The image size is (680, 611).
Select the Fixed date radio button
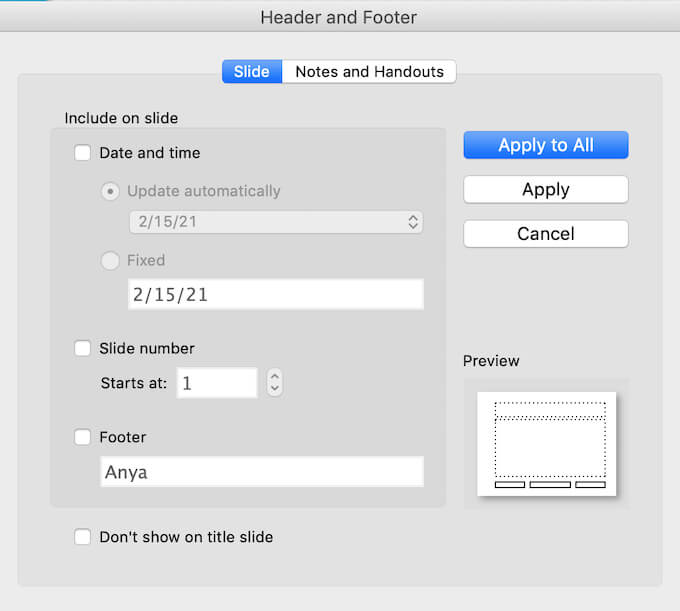point(110,261)
